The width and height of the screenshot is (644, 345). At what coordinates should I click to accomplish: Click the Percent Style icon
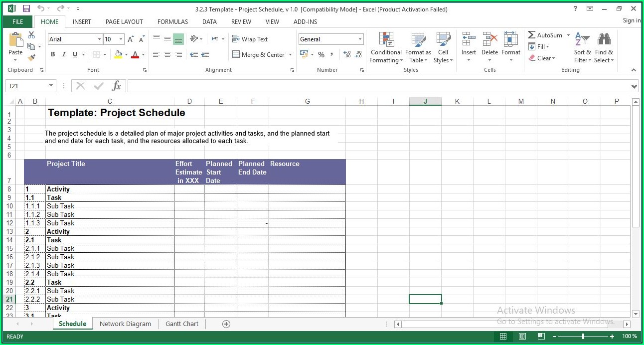pyautogui.click(x=321, y=55)
